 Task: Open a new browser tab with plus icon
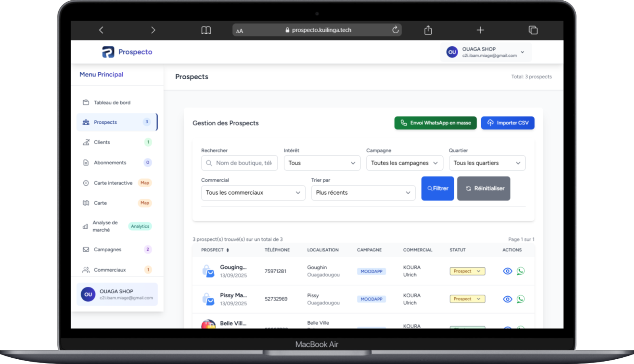click(x=480, y=30)
